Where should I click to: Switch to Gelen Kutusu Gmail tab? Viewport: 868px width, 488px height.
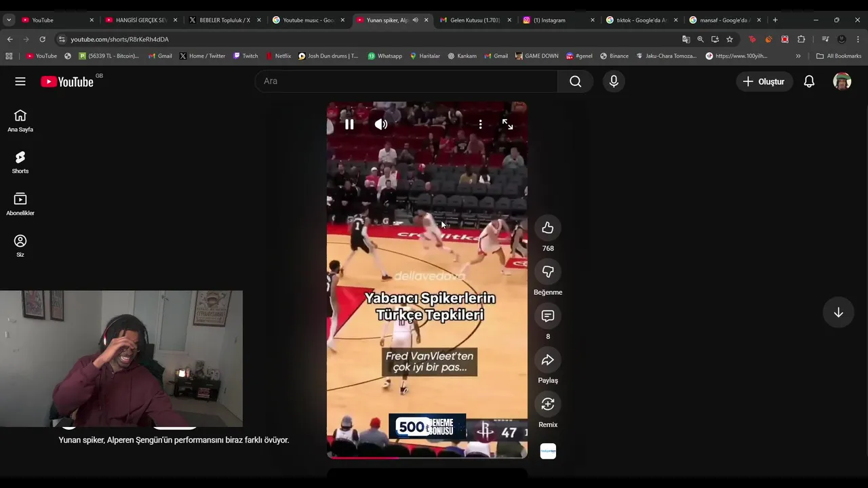pos(475,20)
